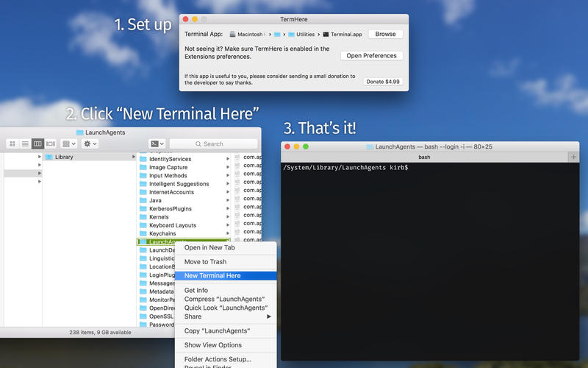
Task: Expand arrow next to Kernels folder
Action: pos(228,216)
